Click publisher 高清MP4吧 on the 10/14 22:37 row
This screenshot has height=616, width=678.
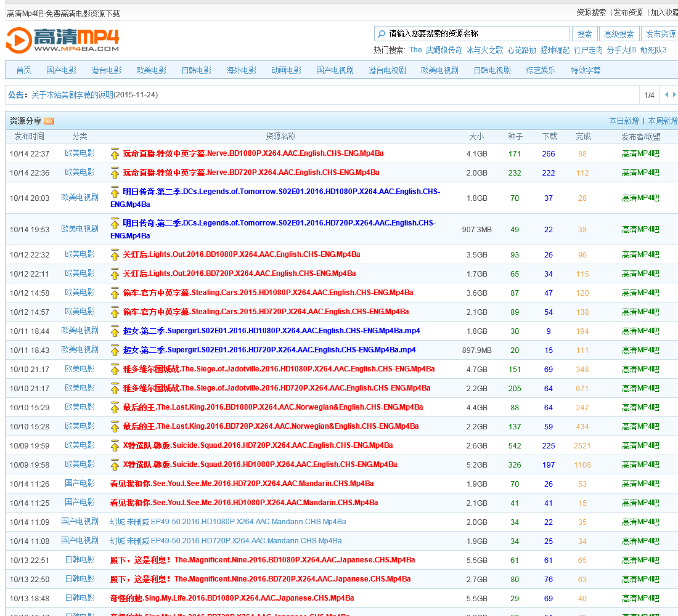(640, 153)
